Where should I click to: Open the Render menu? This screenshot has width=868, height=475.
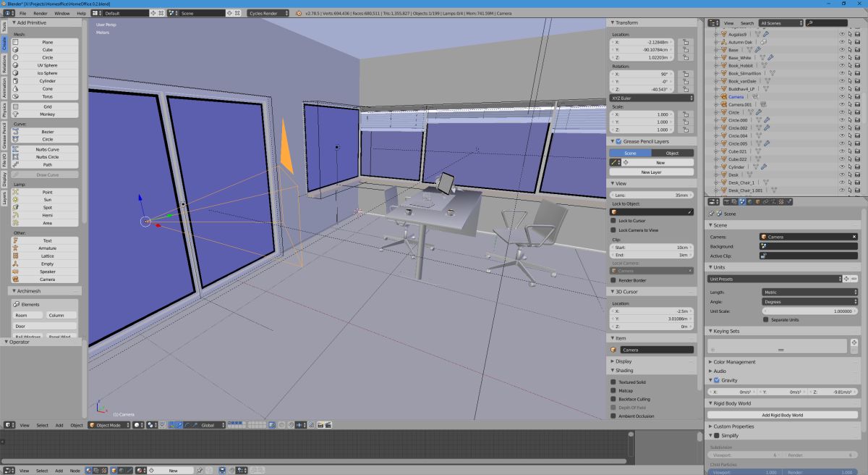coord(41,13)
